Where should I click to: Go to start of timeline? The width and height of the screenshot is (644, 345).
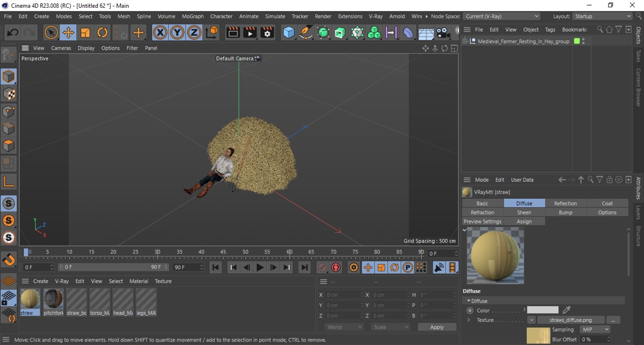pyautogui.click(x=215, y=267)
